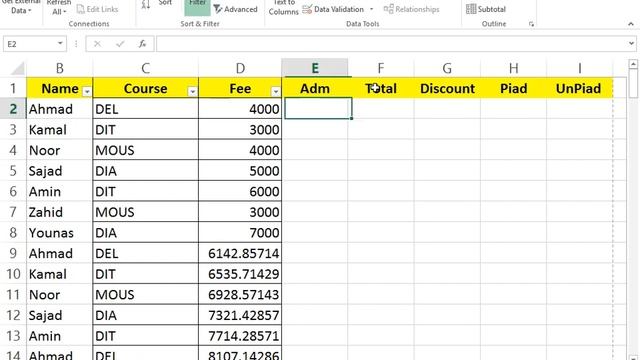The image size is (640, 360).
Task: Click the Advanced filter icon
Action: coord(218,9)
